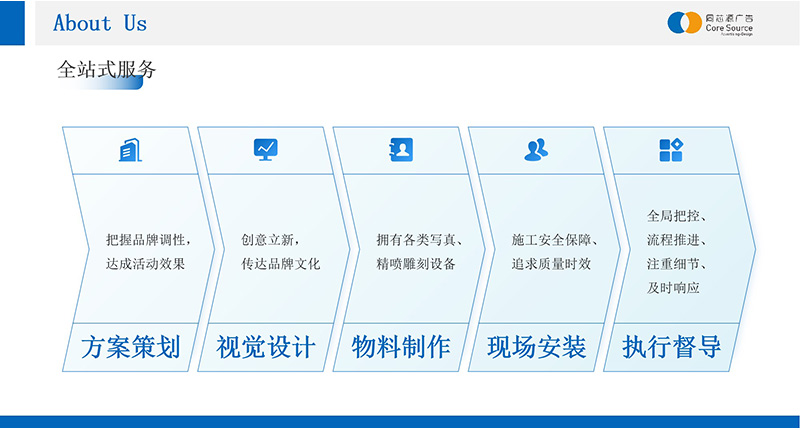Select the grid tiles icon above 执行督导

[x=671, y=150]
